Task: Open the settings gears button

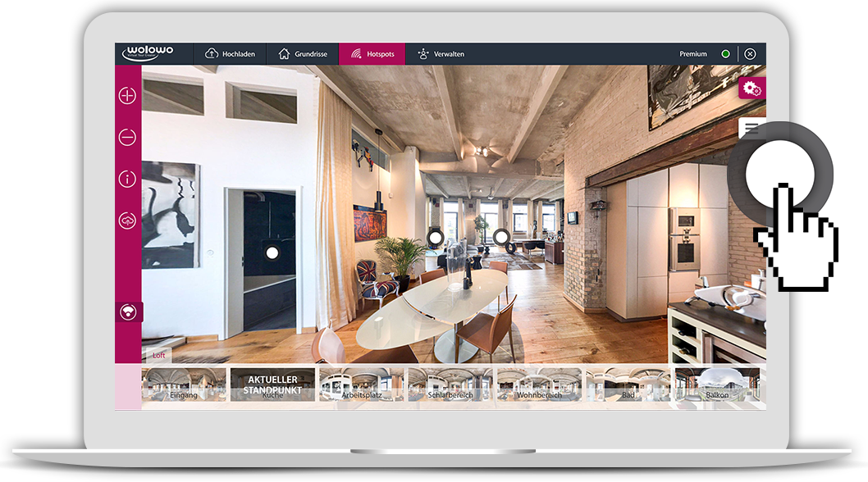Action: tap(752, 89)
